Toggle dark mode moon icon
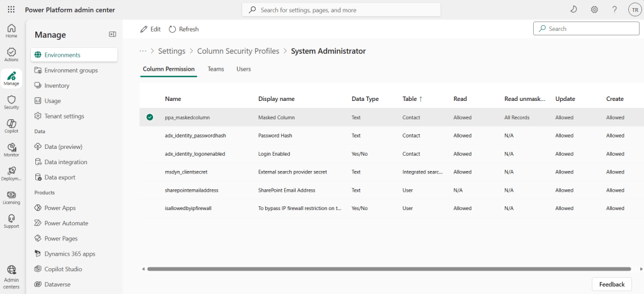This screenshot has height=294, width=644. (x=574, y=10)
